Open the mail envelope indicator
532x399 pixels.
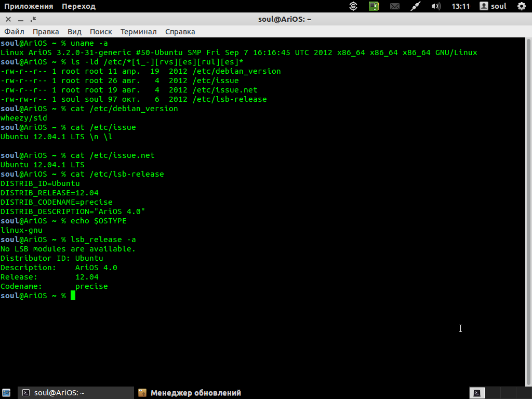pos(395,6)
